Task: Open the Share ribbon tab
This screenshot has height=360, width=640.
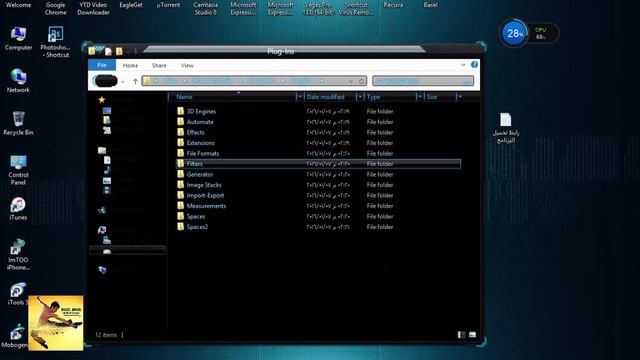Action: coord(159,65)
